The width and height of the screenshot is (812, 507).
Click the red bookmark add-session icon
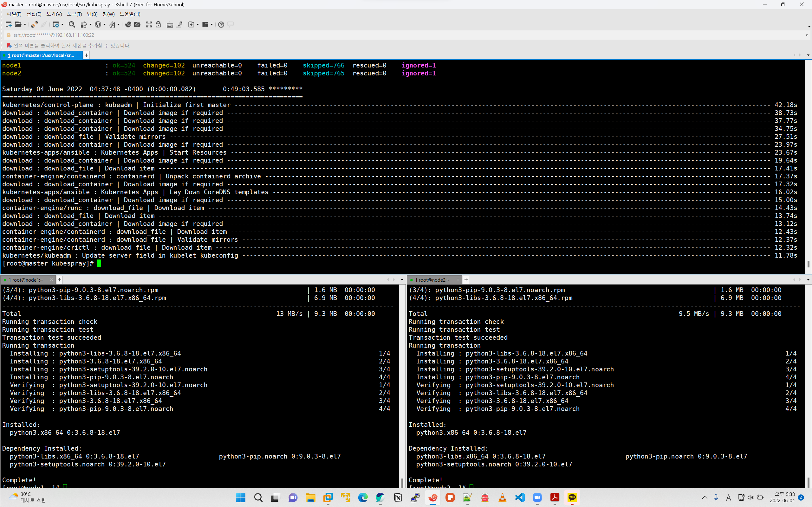click(x=9, y=46)
